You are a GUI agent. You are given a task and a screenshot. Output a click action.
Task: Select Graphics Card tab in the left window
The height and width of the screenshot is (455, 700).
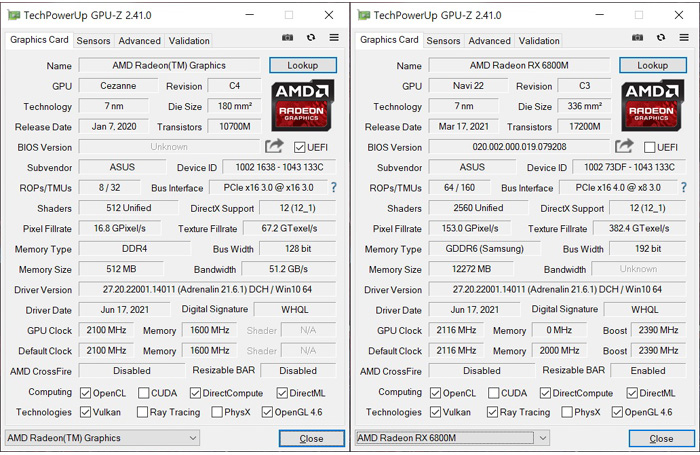coord(39,40)
